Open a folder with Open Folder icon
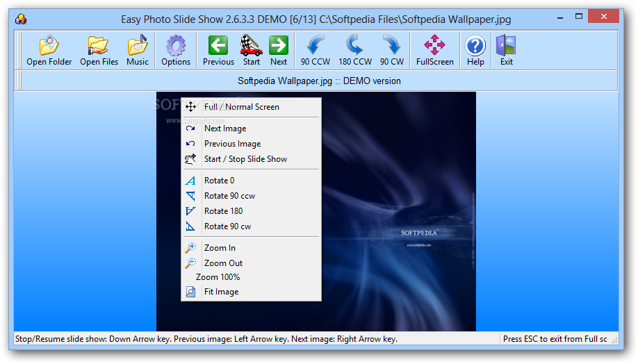638x364 pixels. [49, 45]
